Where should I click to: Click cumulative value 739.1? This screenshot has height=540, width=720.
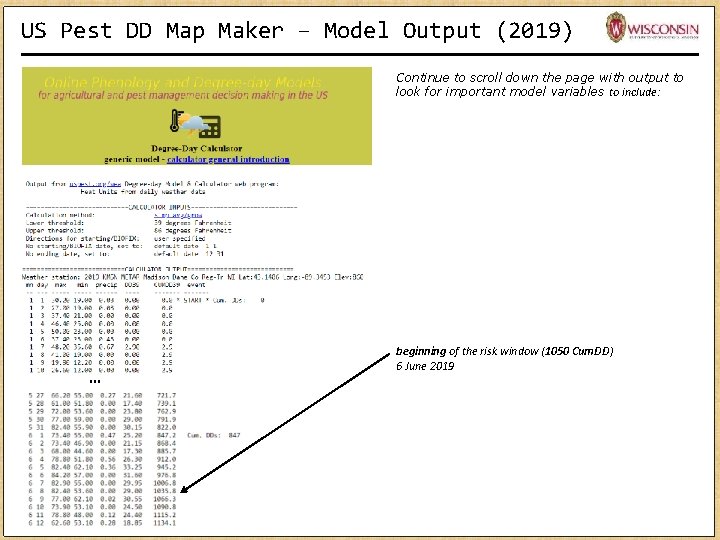(x=166, y=403)
